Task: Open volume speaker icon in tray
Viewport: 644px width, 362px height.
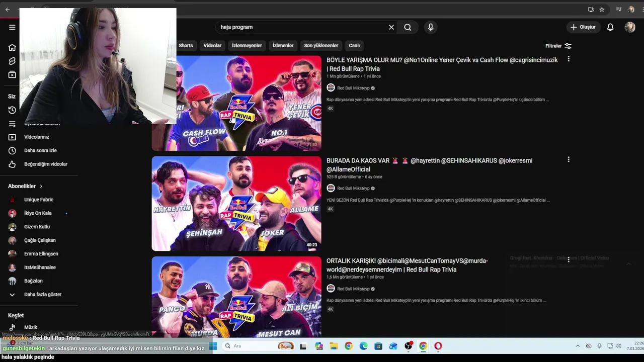Action: (618, 346)
